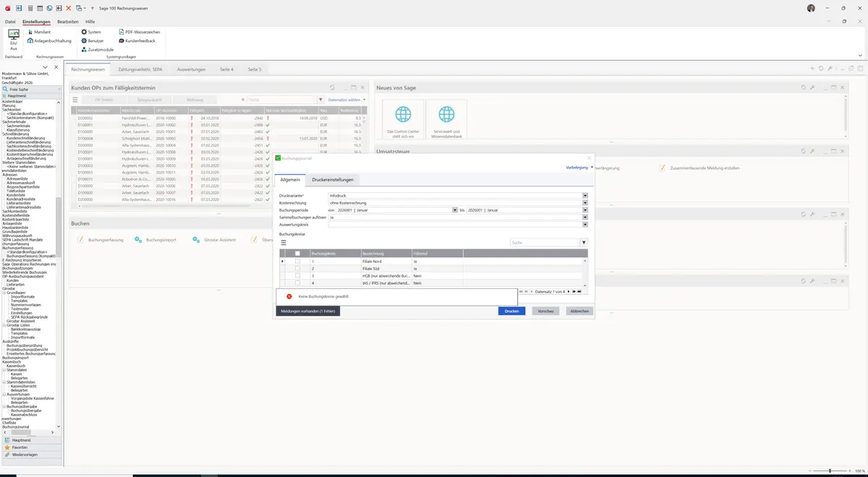Open the Datei menu
The width and height of the screenshot is (868, 477).
coord(10,22)
